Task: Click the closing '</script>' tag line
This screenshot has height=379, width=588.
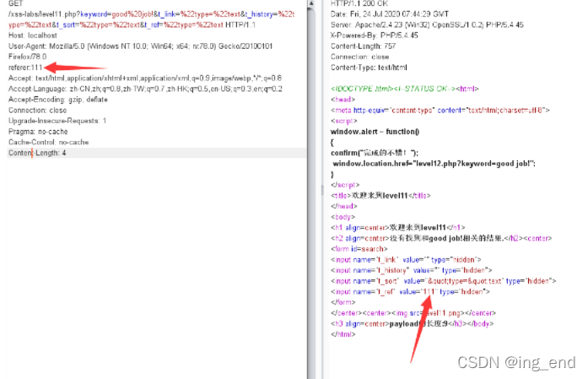Action: tap(345, 185)
